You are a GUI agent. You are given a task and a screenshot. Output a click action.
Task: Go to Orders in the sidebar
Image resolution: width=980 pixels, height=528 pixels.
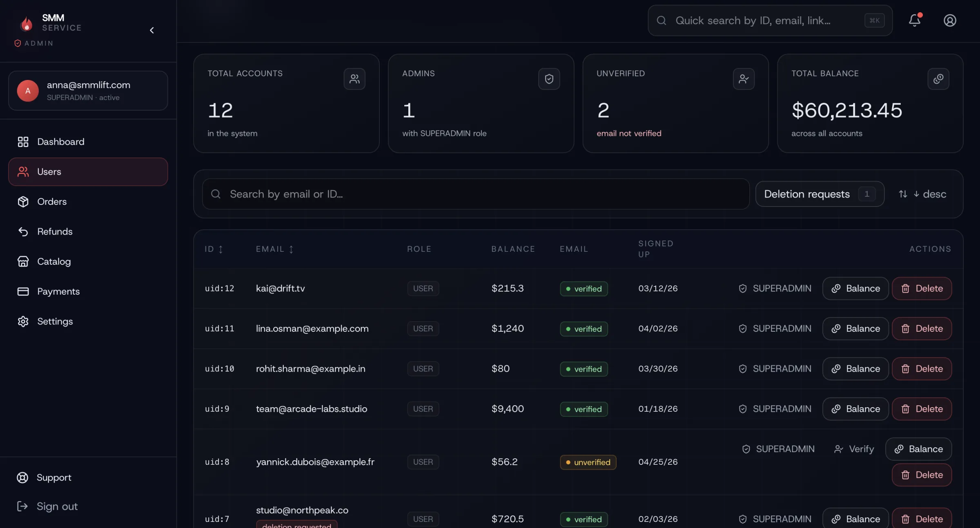click(51, 202)
